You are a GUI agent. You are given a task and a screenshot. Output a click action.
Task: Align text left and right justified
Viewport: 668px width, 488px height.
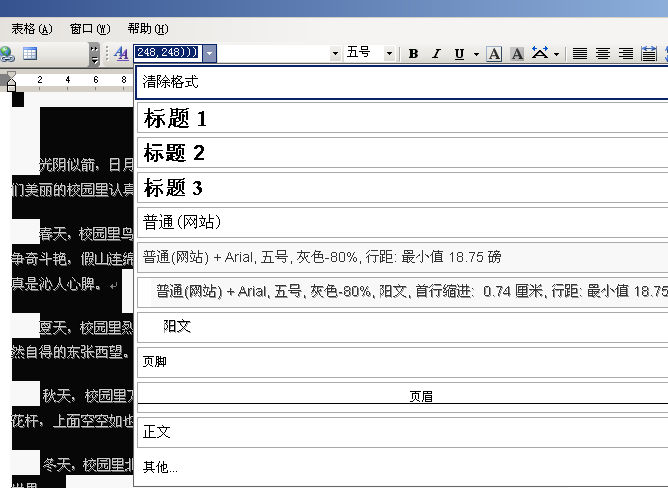[580, 54]
